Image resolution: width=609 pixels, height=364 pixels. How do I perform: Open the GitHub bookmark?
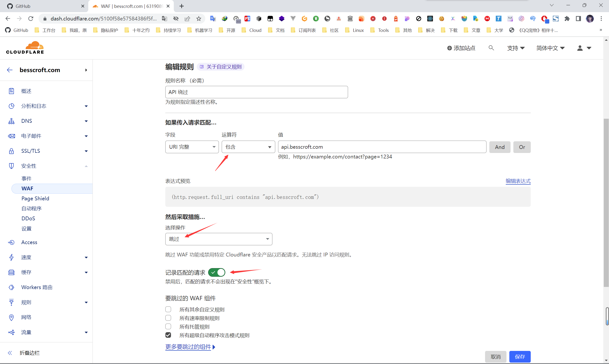tap(17, 30)
